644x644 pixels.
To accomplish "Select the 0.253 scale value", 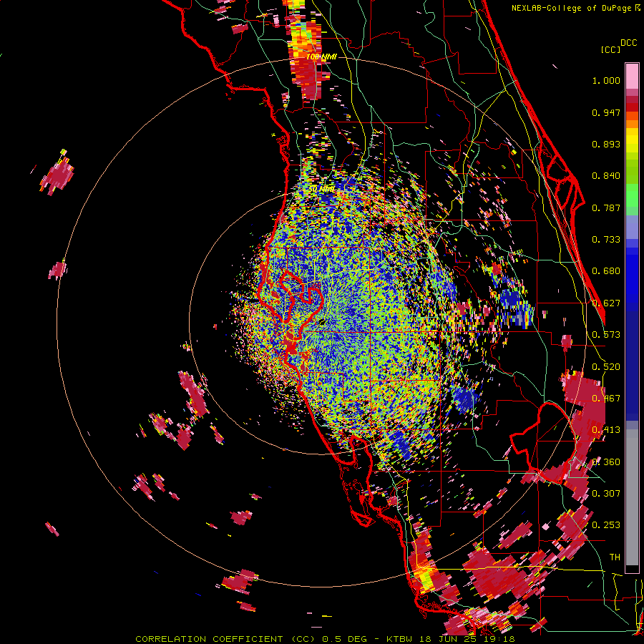I will click(x=606, y=525).
